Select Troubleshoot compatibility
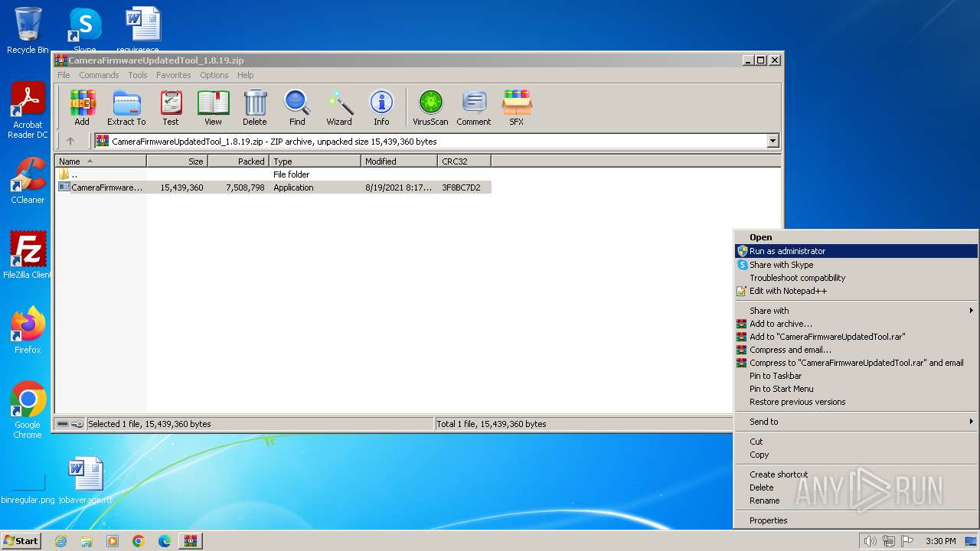Viewport: 980px width, 551px height. pyautogui.click(x=856, y=278)
